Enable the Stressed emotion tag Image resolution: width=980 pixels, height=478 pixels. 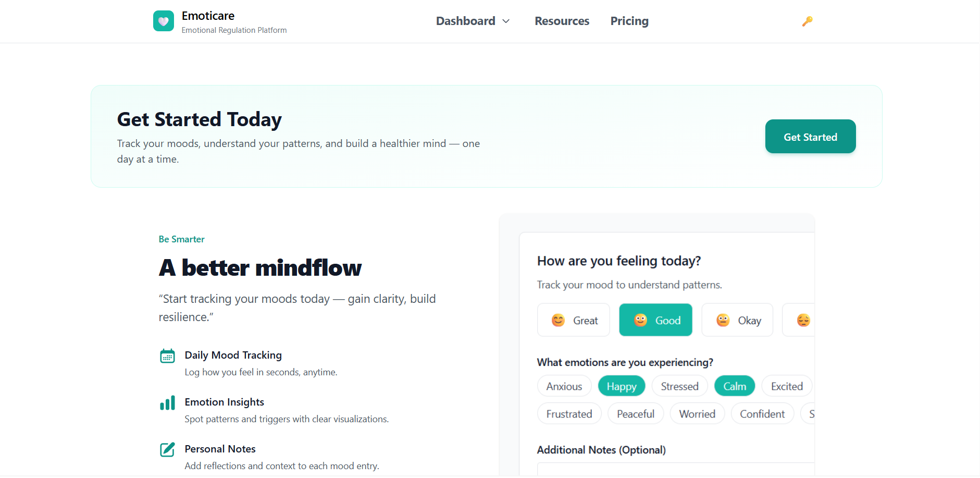tap(679, 386)
